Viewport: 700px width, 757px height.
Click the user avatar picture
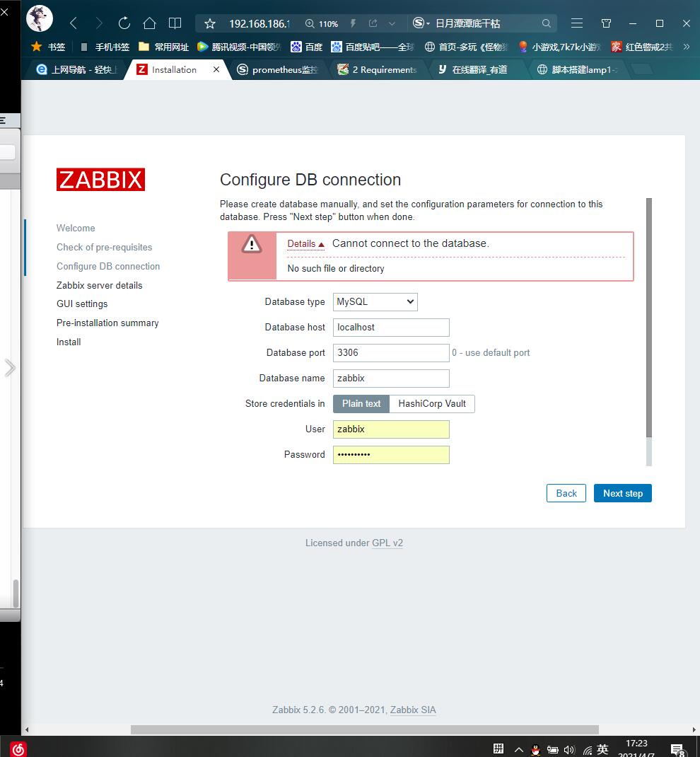40,18
